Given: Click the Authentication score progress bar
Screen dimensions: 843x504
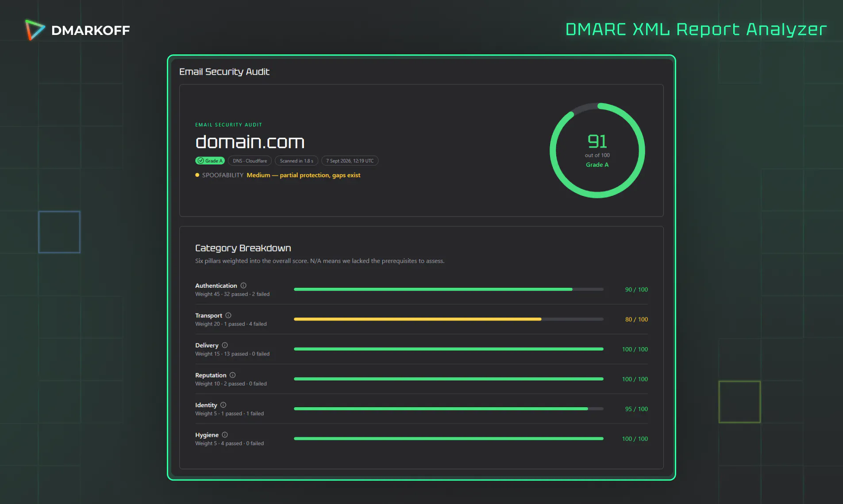Looking at the screenshot, I should coord(449,289).
